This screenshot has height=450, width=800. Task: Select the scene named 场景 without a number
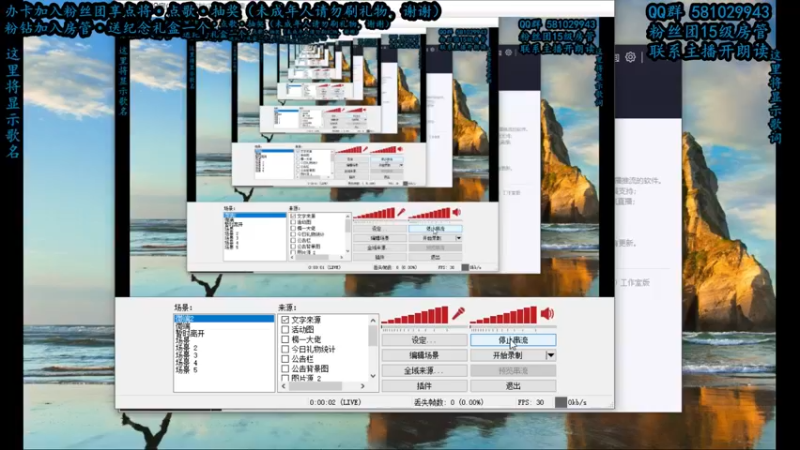183,340
